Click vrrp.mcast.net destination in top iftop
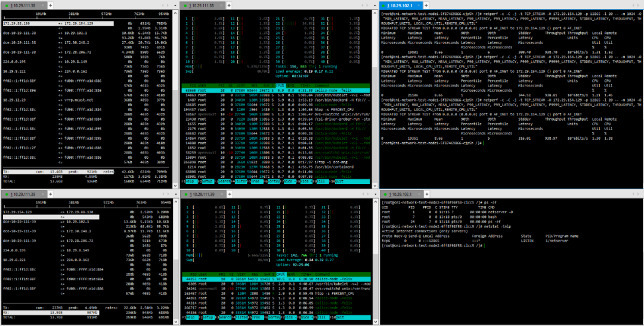Screen dimensions: 644x326 [80, 100]
